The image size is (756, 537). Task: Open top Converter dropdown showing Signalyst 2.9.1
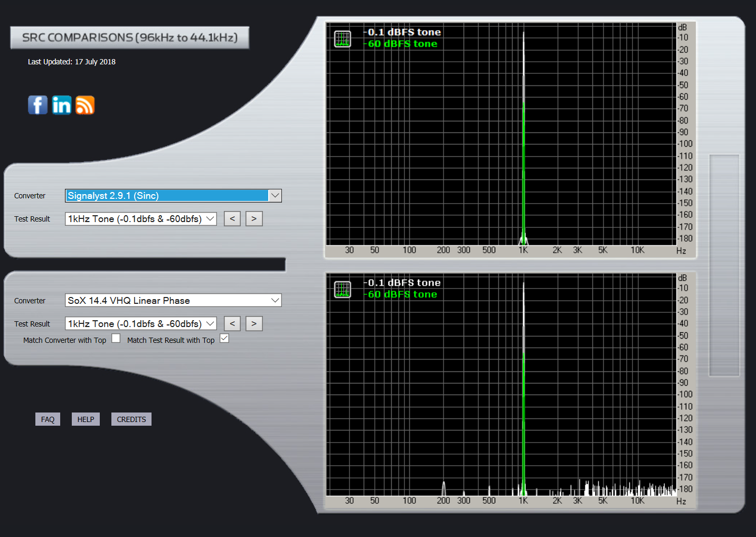[173, 196]
